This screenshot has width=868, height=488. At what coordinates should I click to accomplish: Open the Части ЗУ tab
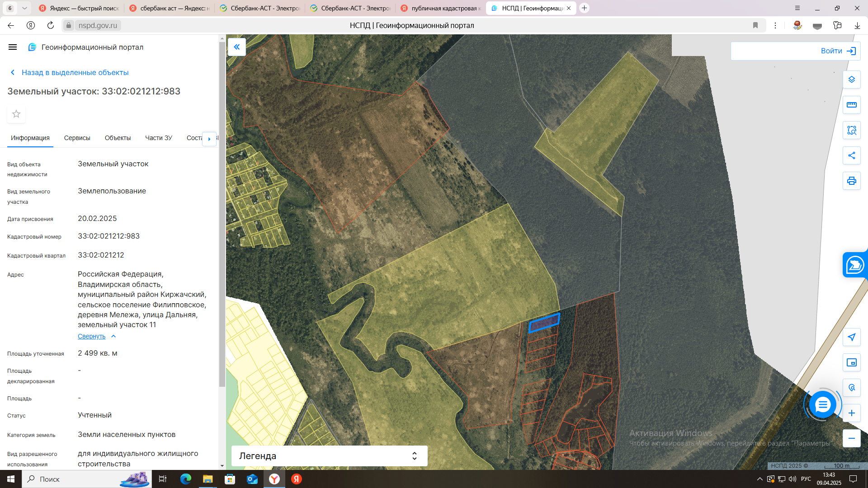(158, 138)
